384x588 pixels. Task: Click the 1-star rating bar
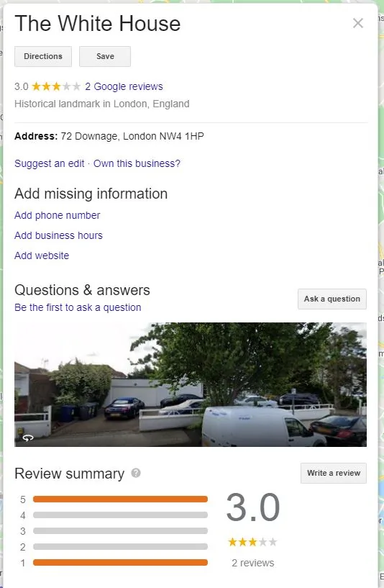pyautogui.click(x=120, y=562)
